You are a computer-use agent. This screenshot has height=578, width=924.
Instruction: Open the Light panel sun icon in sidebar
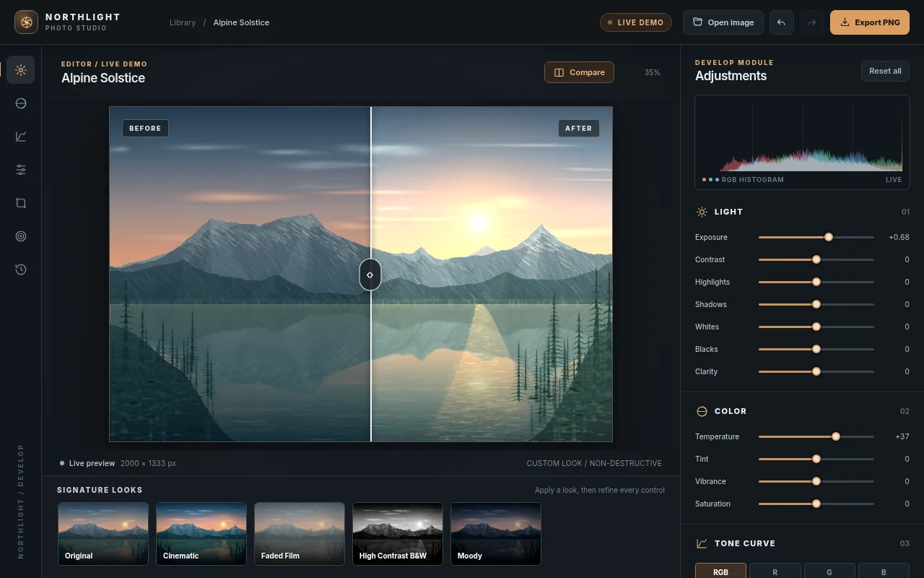21,70
